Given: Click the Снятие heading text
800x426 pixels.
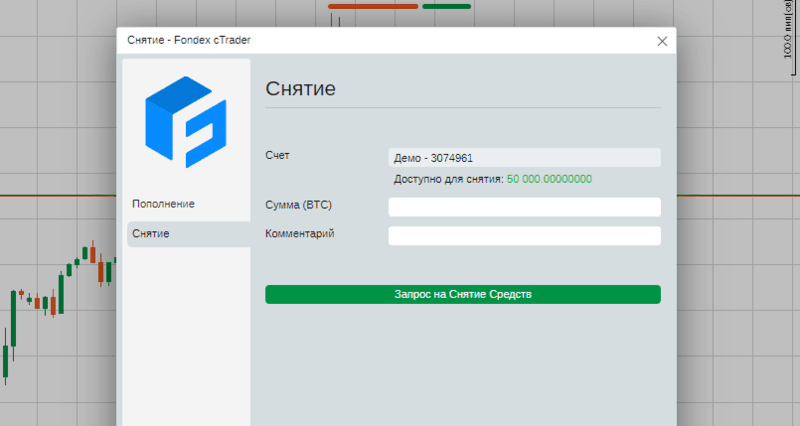Looking at the screenshot, I should pyautogui.click(x=300, y=89).
